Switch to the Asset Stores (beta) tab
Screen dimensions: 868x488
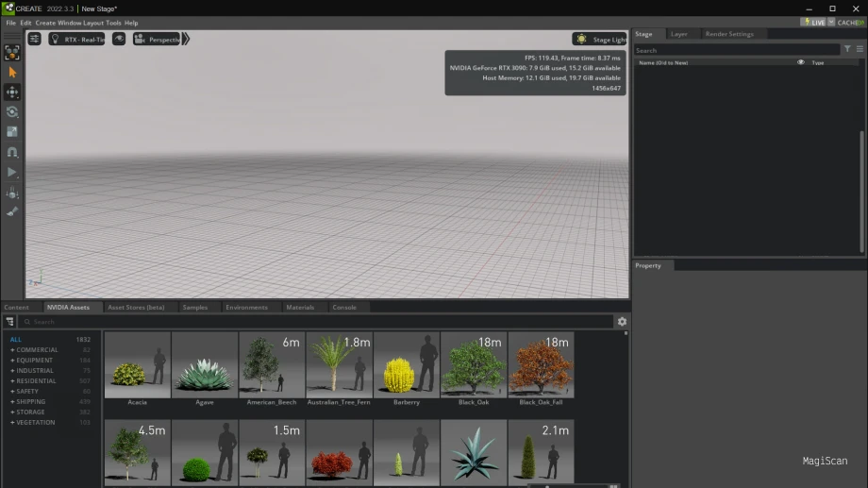136,307
